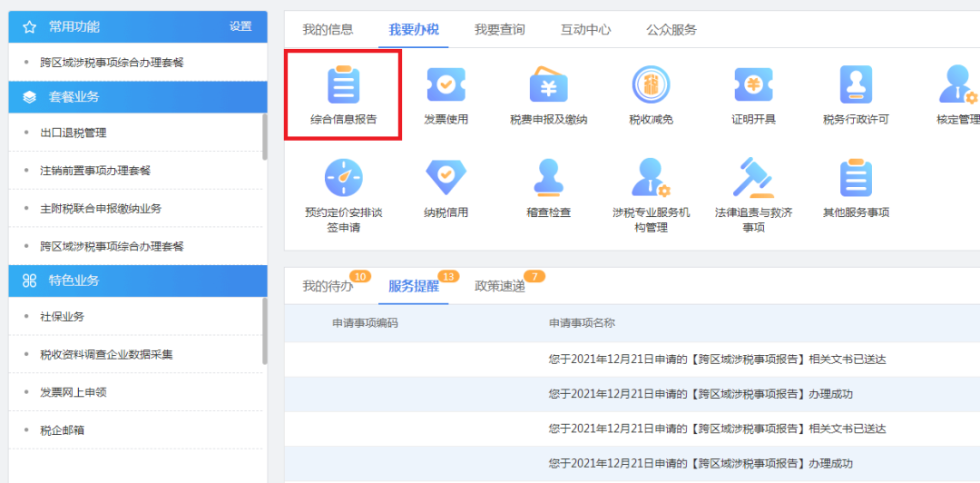This screenshot has height=483, width=980.
Task: Switch to the 我要办税 tab
Action: 413,29
